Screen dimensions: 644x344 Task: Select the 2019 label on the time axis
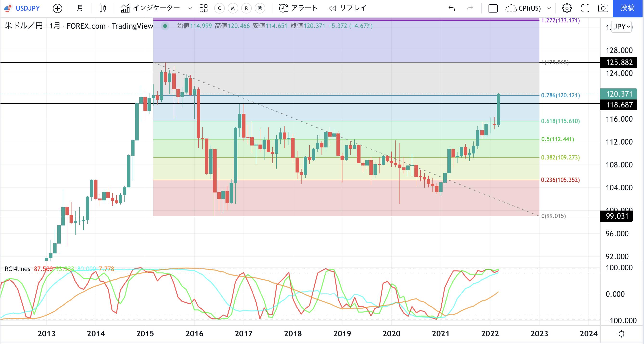342,333
